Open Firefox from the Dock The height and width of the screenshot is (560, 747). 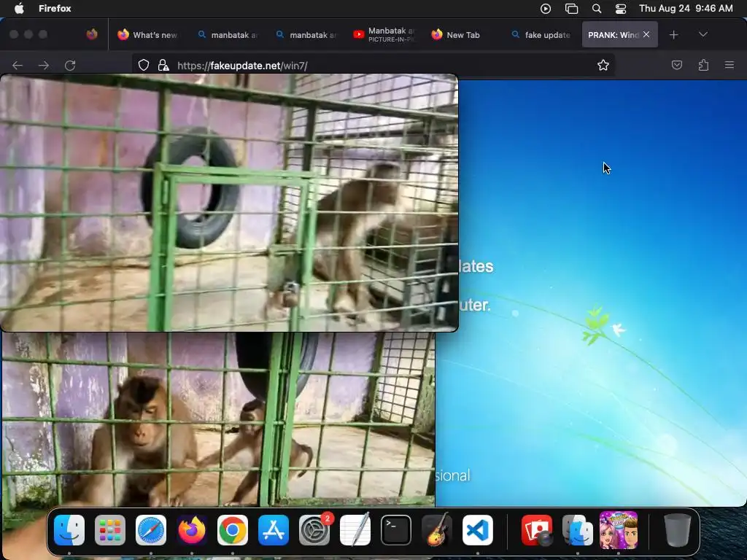[192, 530]
